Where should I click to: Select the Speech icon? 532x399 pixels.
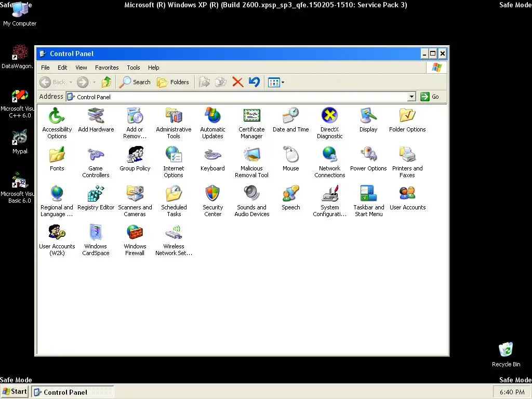point(291,194)
